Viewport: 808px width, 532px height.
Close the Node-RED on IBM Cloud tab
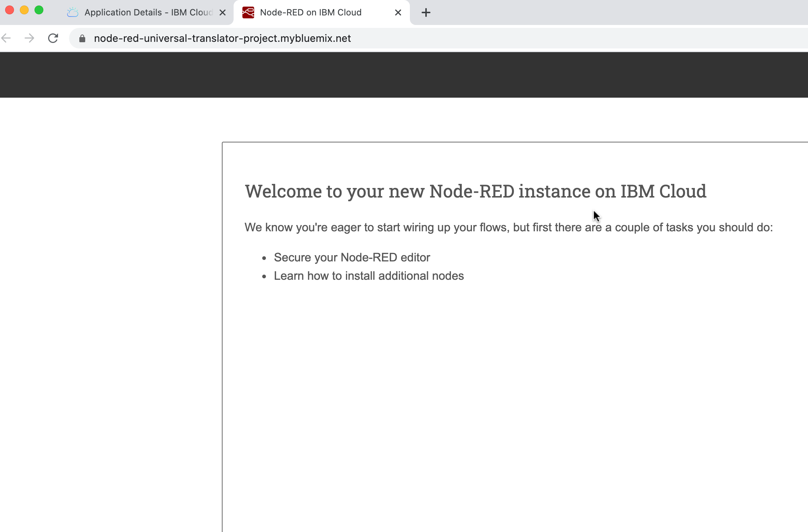click(398, 12)
